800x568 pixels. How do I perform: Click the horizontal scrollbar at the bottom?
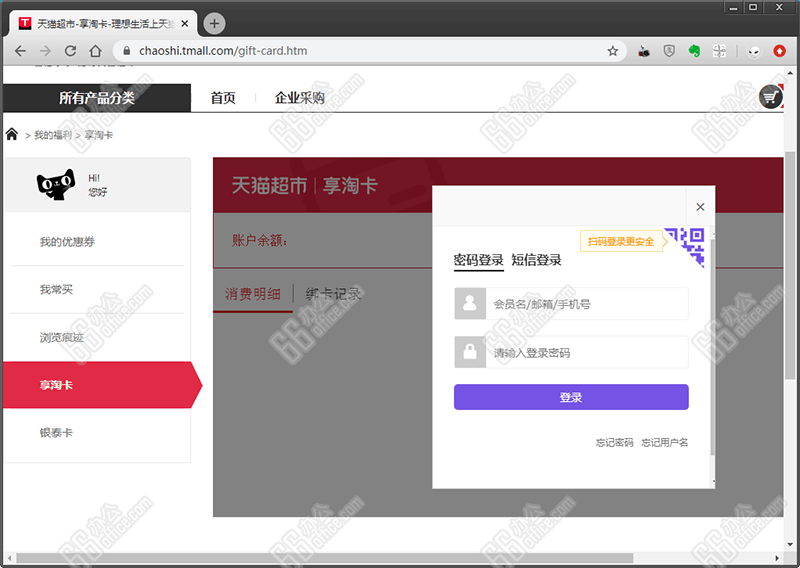[324, 558]
